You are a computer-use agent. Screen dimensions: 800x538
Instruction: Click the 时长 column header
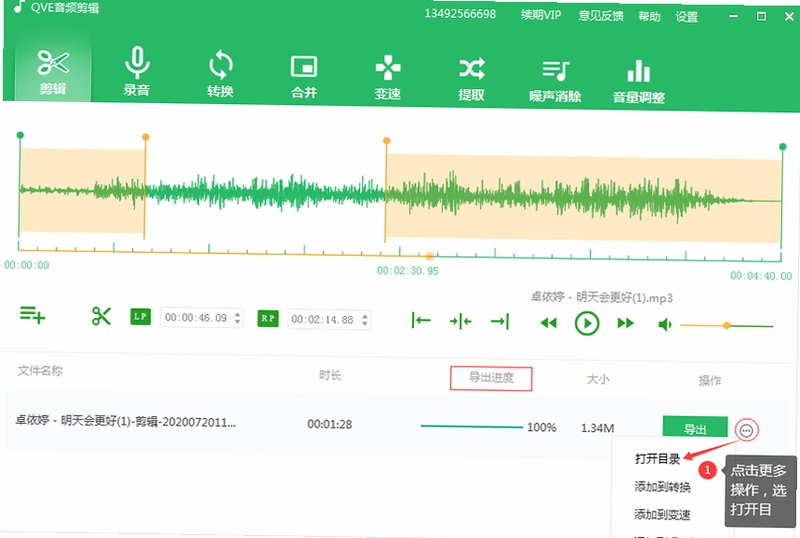coord(330,375)
